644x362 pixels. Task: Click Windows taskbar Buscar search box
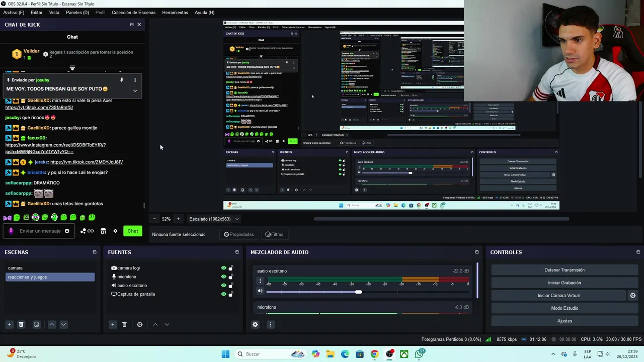tap(271, 354)
